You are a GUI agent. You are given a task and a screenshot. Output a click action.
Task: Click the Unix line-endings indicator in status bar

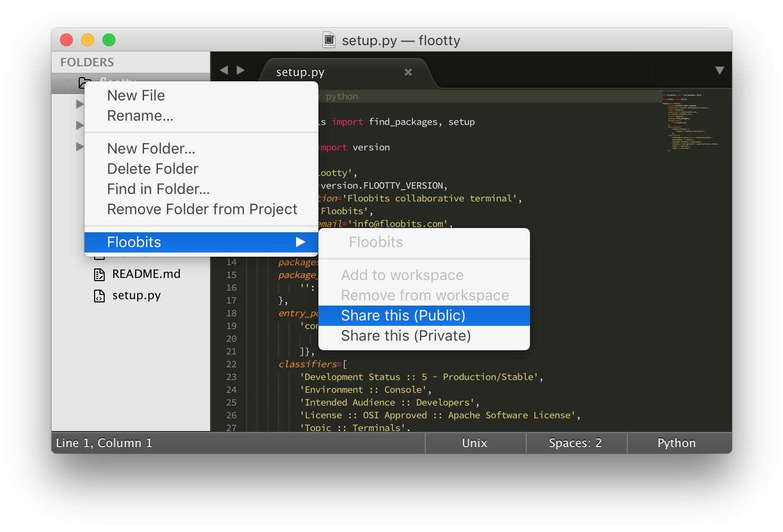pos(474,443)
